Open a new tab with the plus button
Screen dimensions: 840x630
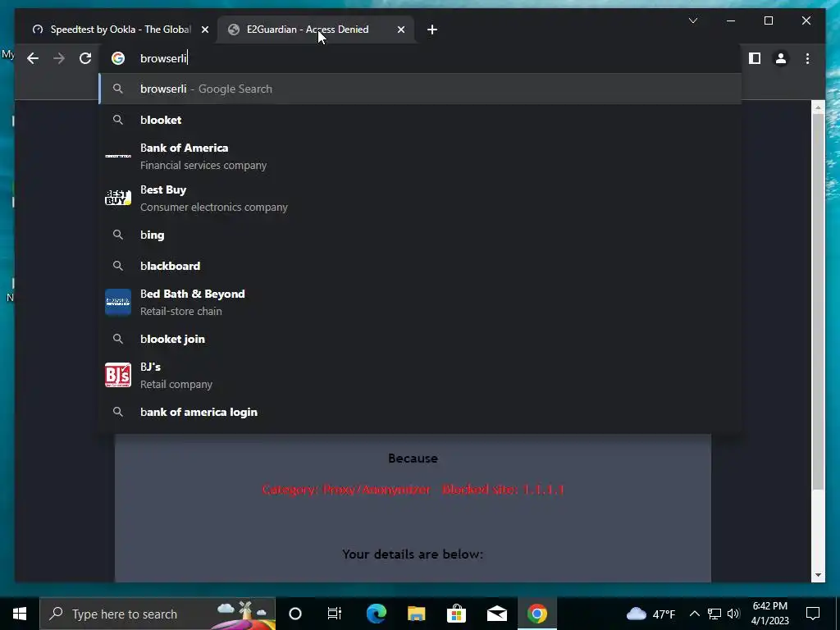coord(432,30)
